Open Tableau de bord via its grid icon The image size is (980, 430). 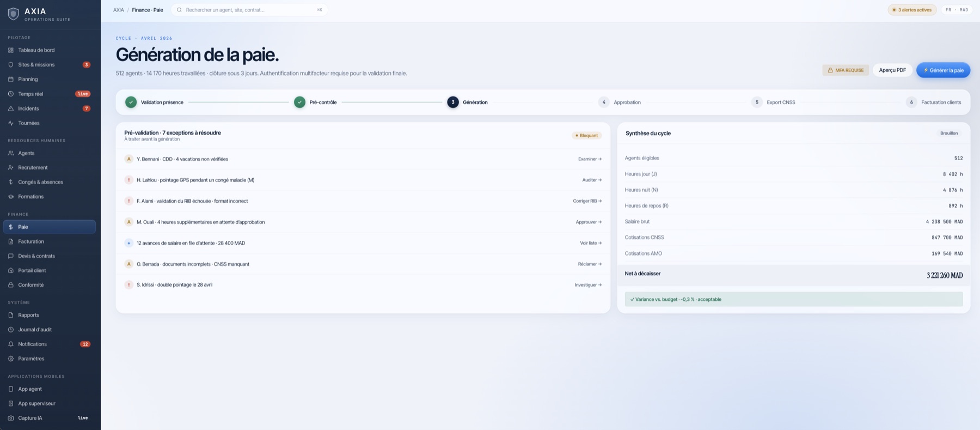11,50
